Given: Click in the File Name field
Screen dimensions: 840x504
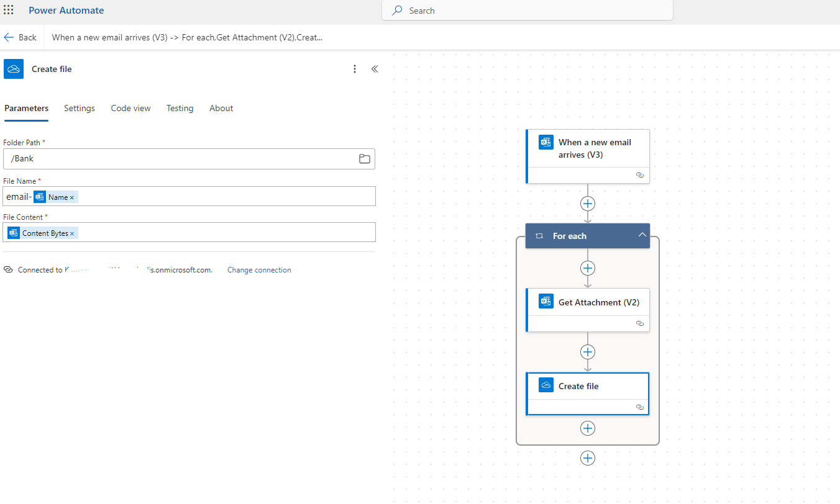Looking at the screenshot, I should click(x=189, y=196).
